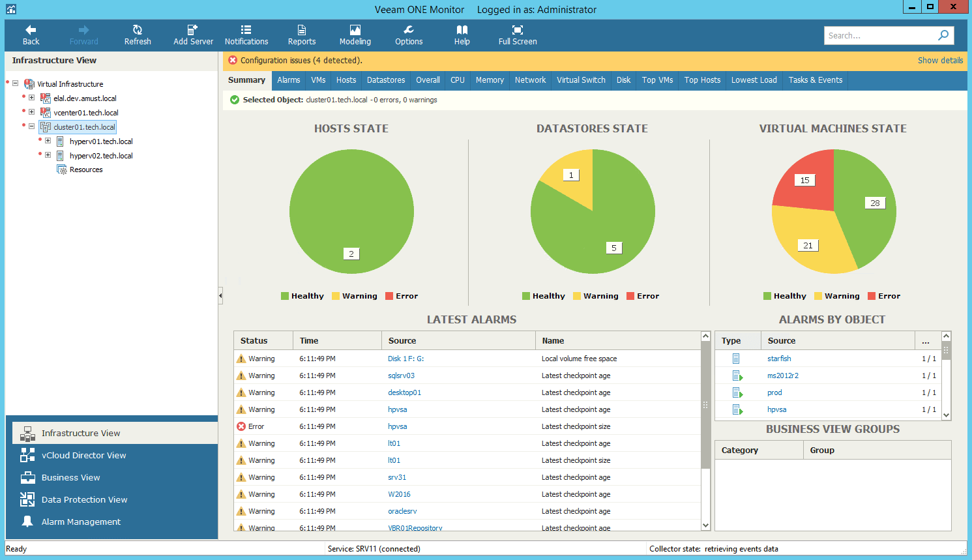Click the Refresh toolbar icon
Image resolution: width=972 pixels, height=560 pixels.
click(x=138, y=35)
